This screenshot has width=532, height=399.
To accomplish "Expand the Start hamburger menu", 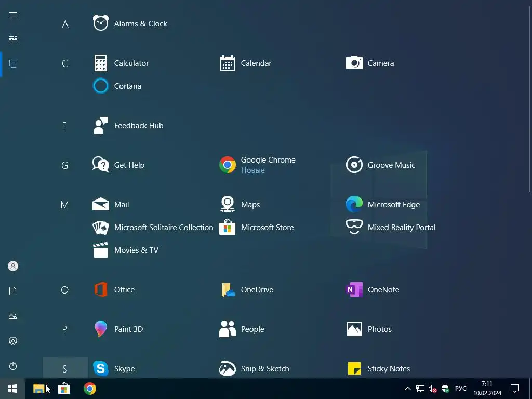I will point(13,15).
